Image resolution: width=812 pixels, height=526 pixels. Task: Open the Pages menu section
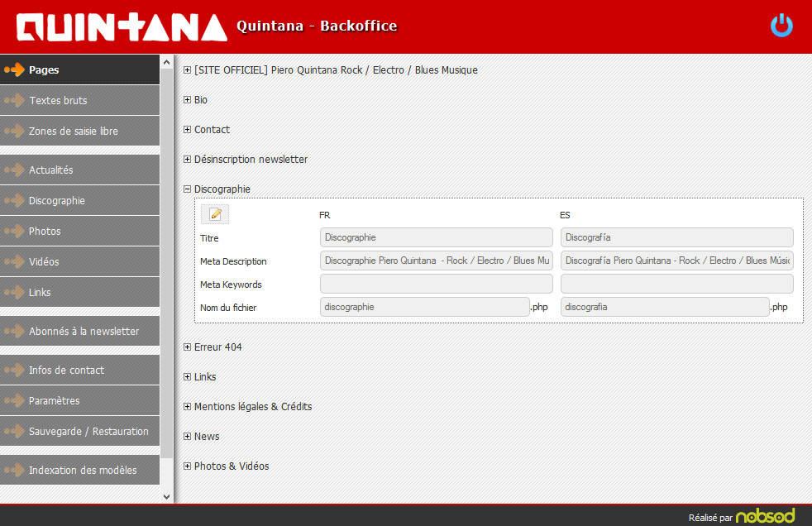coord(79,69)
